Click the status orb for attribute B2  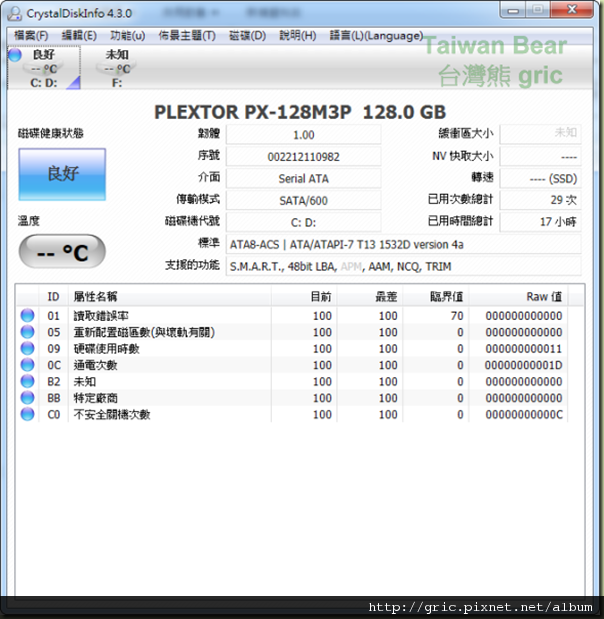(27, 381)
